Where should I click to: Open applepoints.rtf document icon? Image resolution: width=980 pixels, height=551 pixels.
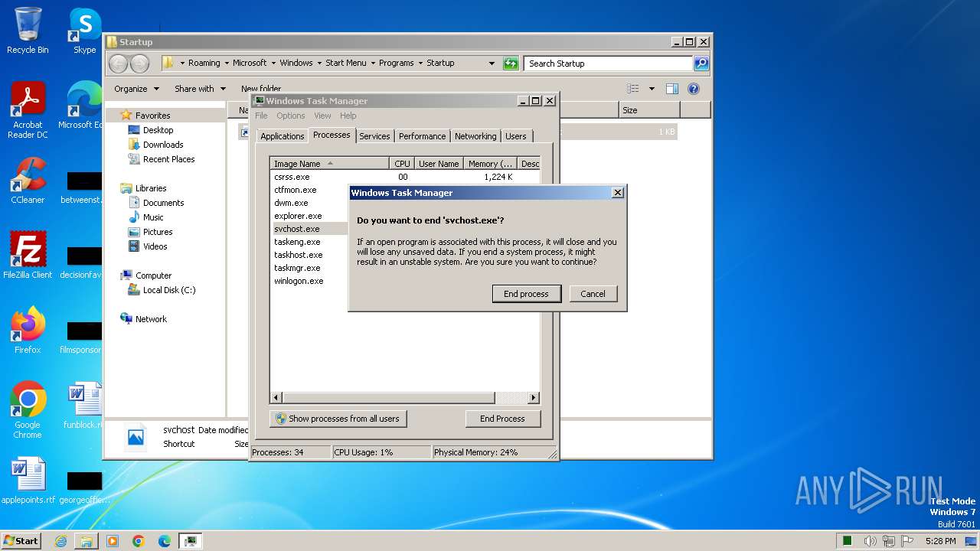[x=28, y=481]
